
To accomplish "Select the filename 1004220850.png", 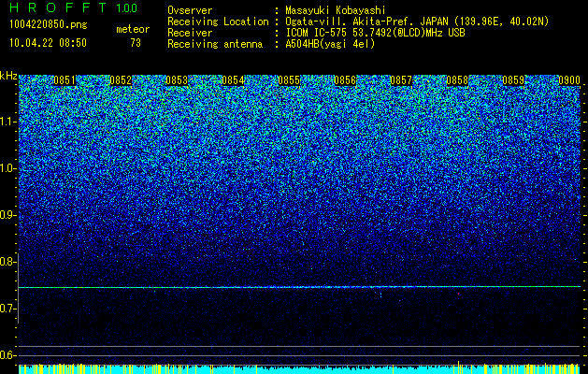I will (49, 25).
